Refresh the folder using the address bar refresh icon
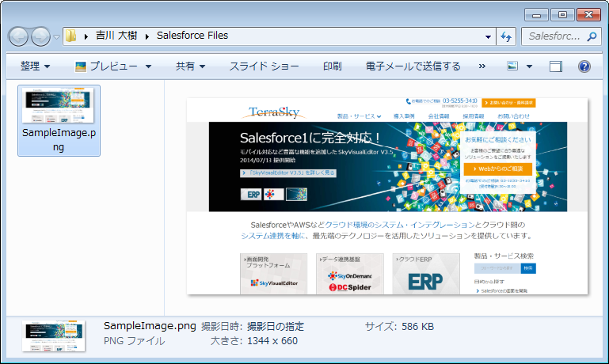Image resolution: width=609 pixels, height=364 pixels. pos(507,36)
